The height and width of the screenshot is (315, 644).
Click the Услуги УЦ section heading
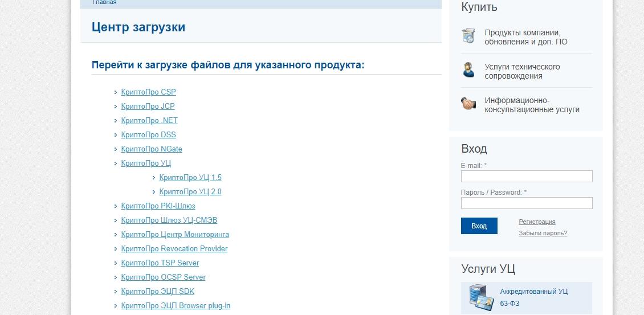(488, 269)
